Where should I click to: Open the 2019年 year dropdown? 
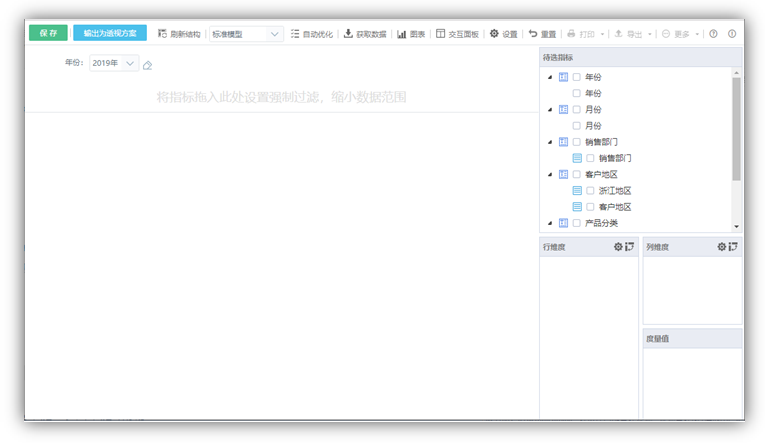pos(114,63)
